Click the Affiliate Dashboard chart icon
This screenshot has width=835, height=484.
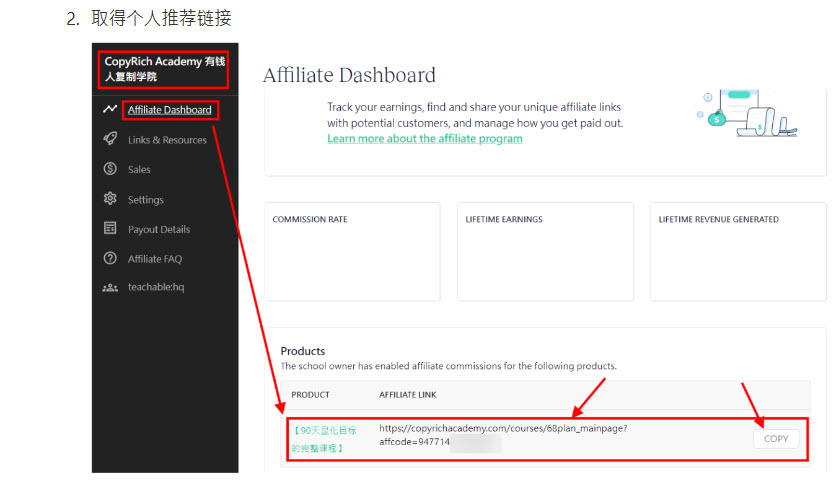click(x=110, y=109)
